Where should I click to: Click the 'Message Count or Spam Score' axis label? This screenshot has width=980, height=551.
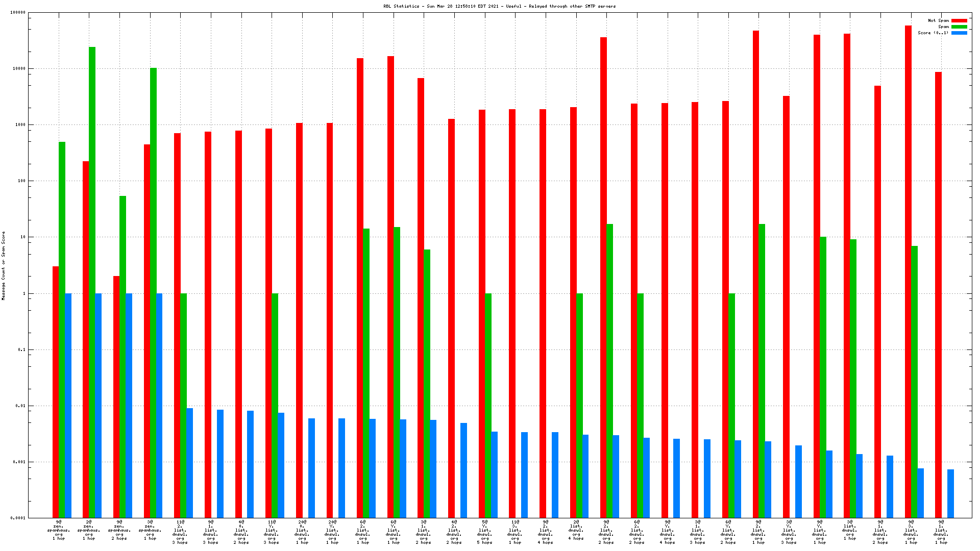pos(3,265)
